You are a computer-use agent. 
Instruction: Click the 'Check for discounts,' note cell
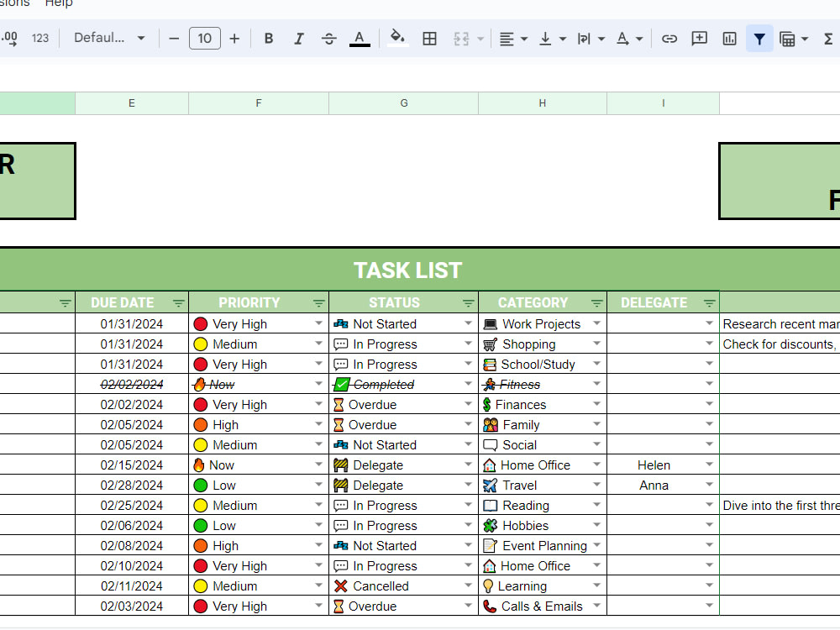click(780, 344)
